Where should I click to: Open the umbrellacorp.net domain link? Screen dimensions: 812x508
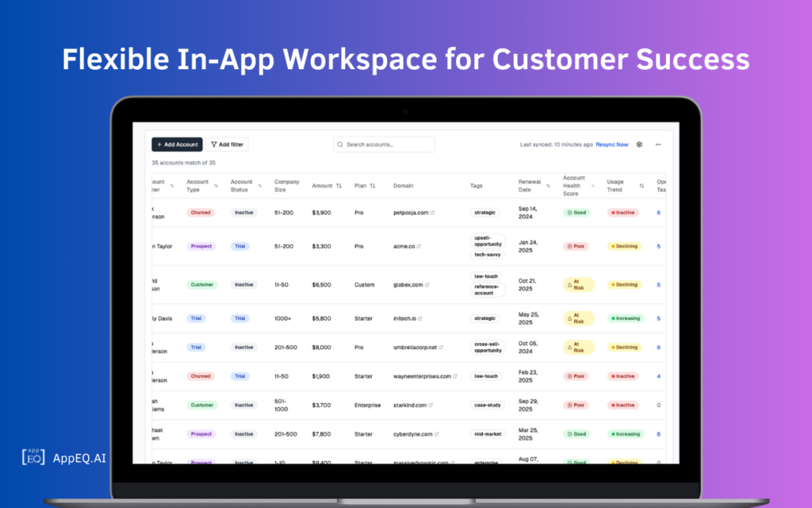(416, 348)
